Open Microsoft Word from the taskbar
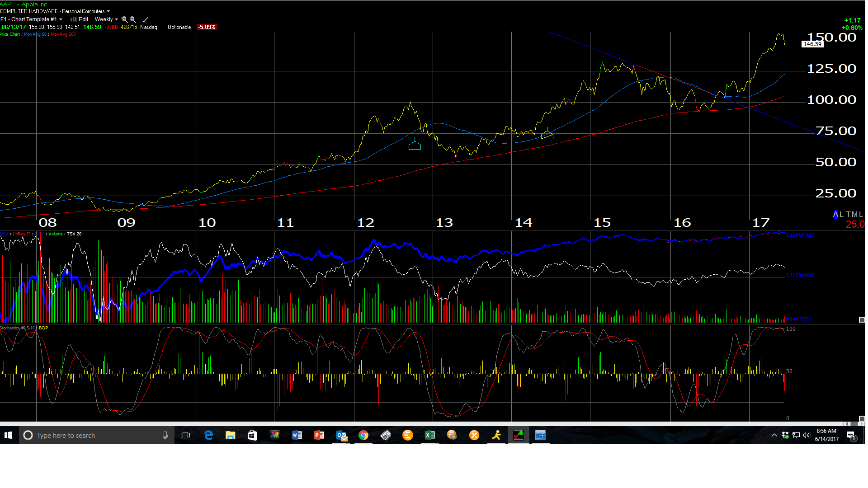This screenshot has width=868, height=488. click(x=297, y=435)
